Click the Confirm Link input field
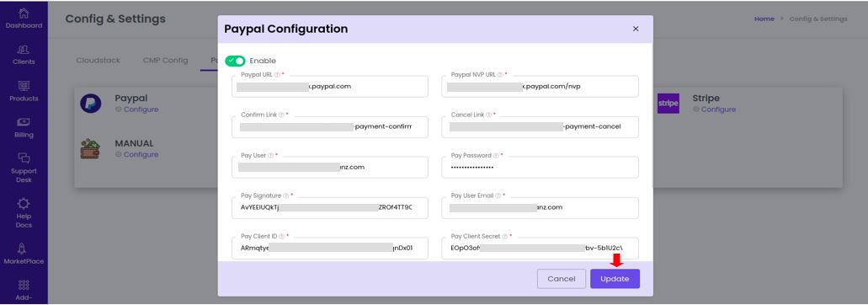This screenshot has height=305, width=868. point(330,126)
